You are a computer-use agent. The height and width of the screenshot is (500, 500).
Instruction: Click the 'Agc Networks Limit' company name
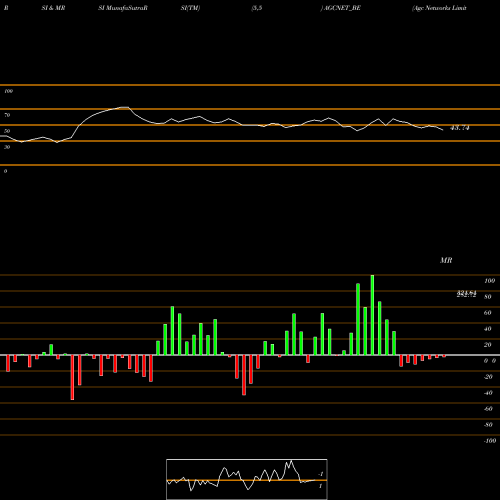pyautogui.click(x=439, y=8)
